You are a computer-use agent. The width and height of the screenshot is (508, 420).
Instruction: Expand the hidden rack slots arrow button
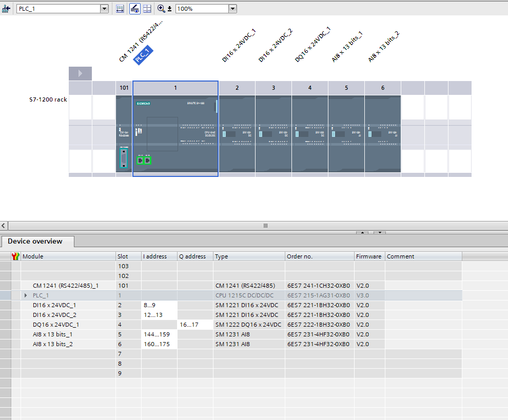80,73
